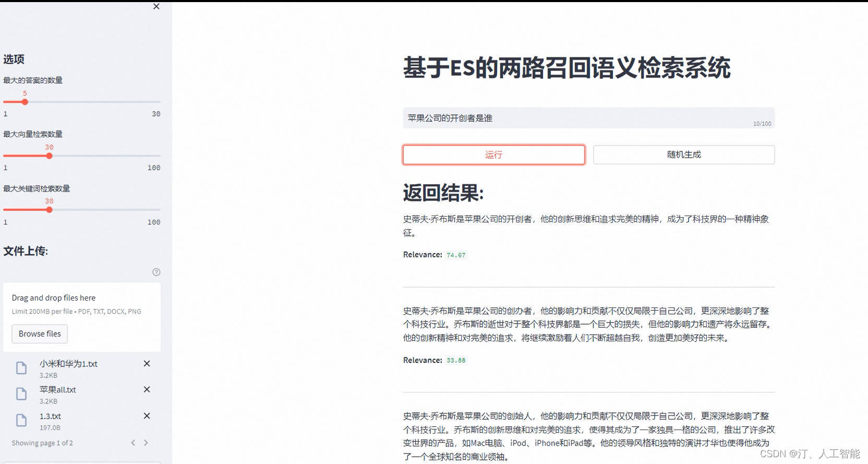The image size is (868, 464).
Task: Click the second result mentioning 苹果公司的创办者
Action: (588, 324)
